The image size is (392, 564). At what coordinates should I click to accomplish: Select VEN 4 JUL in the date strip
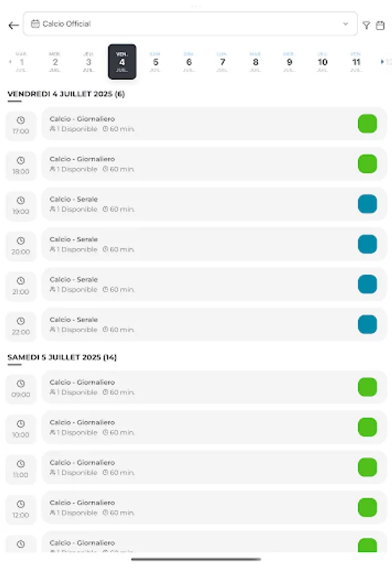click(122, 62)
